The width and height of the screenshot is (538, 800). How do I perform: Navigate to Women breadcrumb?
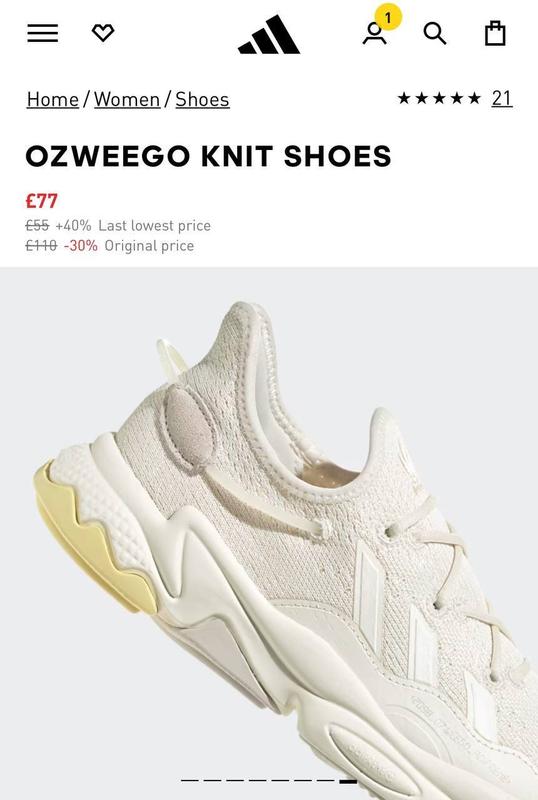(127, 99)
